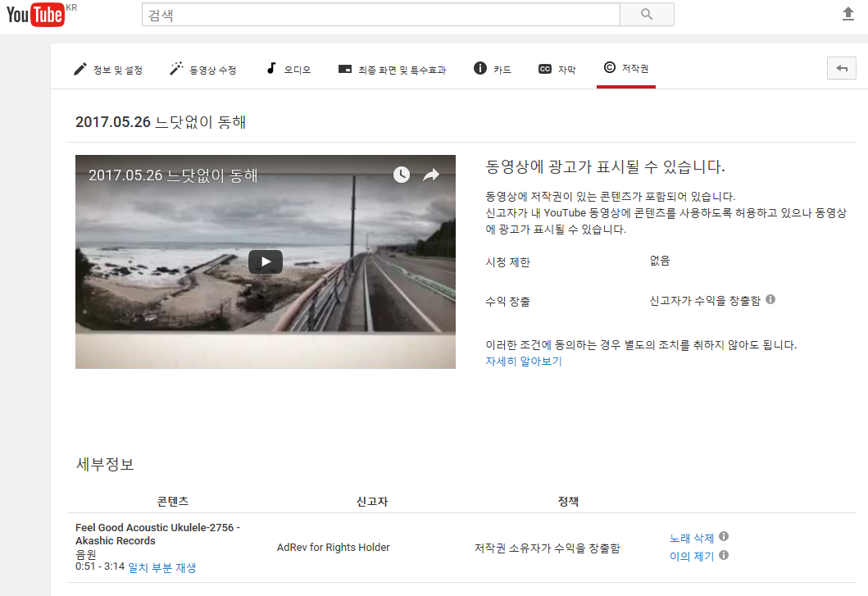Click the back arrow button
This screenshot has width=868, height=596.
click(841, 69)
